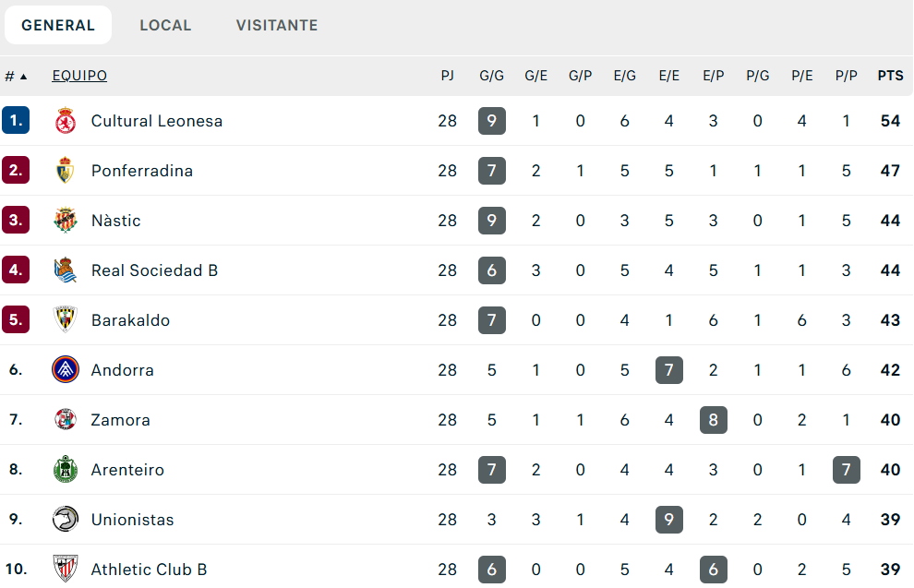Viewport: 914px width, 588px height.
Task: Sort by the PTS column header
Action: click(x=890, y=76)
